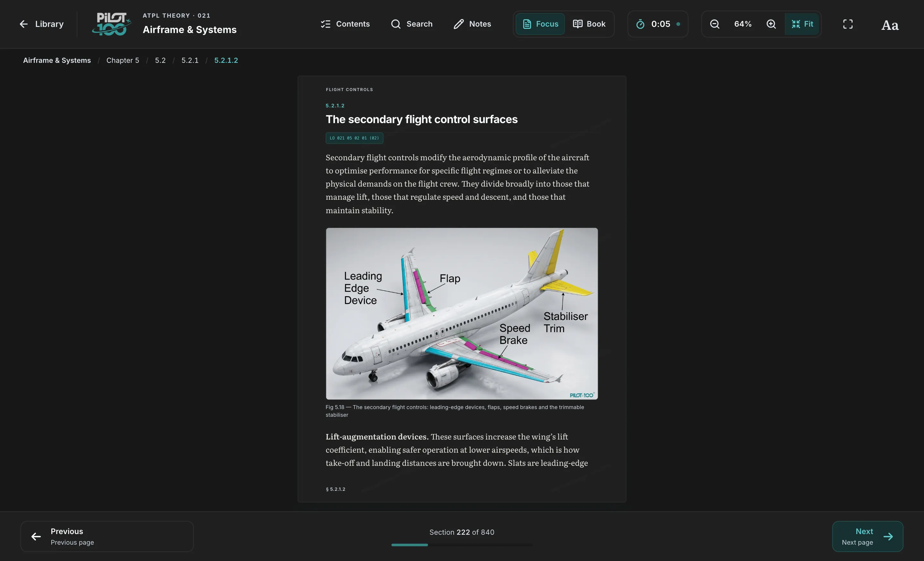Go to Airframe & Systems breadcrumb
The image size is (924, 561).
tap(57, 60)
